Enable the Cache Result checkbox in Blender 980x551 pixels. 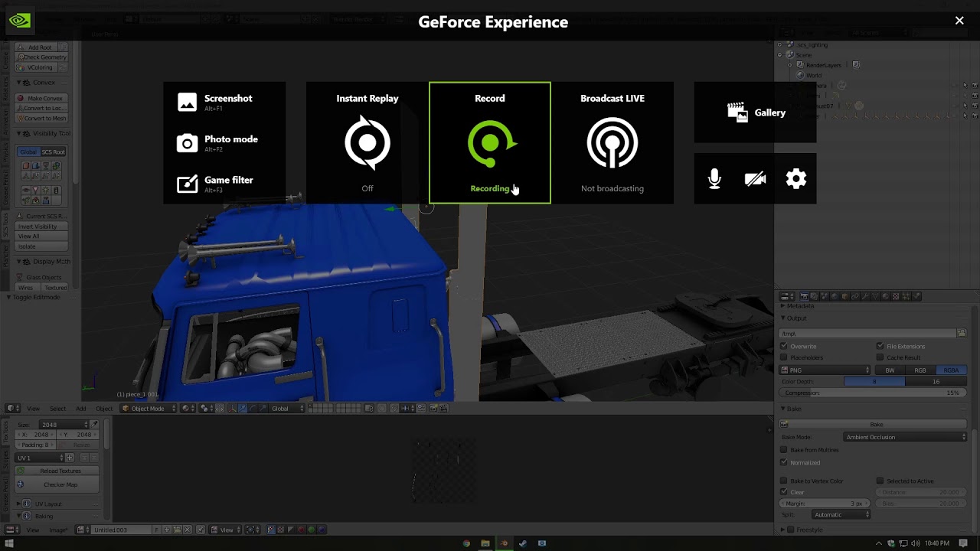click(880, 357)
